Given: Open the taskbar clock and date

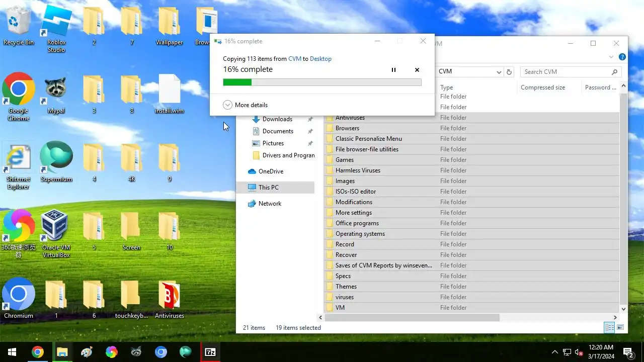Looking at the screenshot, I should 601,352.
